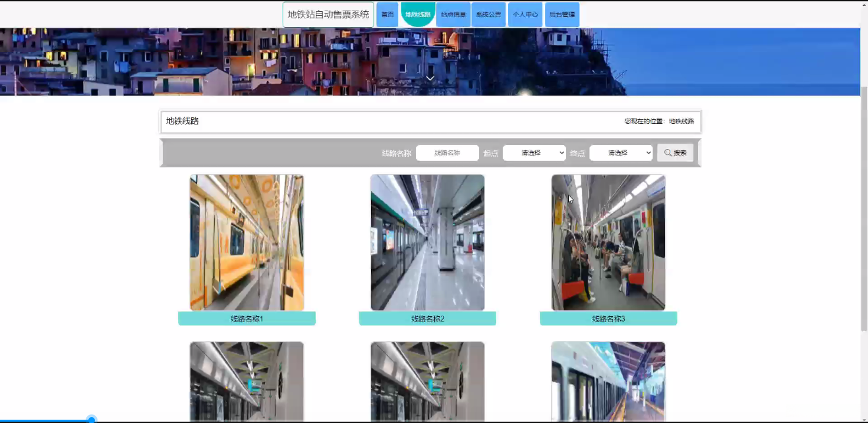868x423 pixels.
Task: Open 后台管理 admin management
Action: [562, 14]
